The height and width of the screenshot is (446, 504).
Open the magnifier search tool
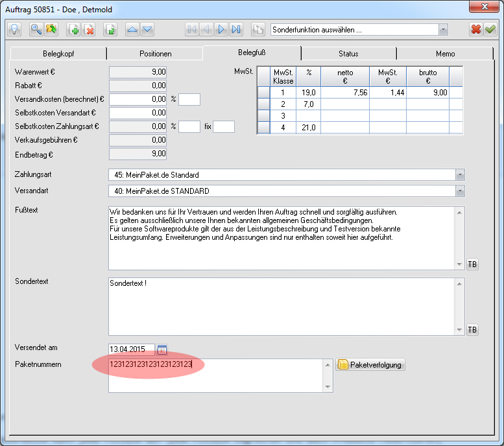[36, 30]
